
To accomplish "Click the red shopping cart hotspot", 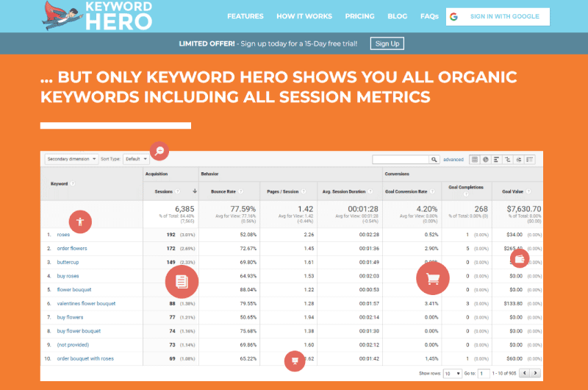I will [433, 278].
